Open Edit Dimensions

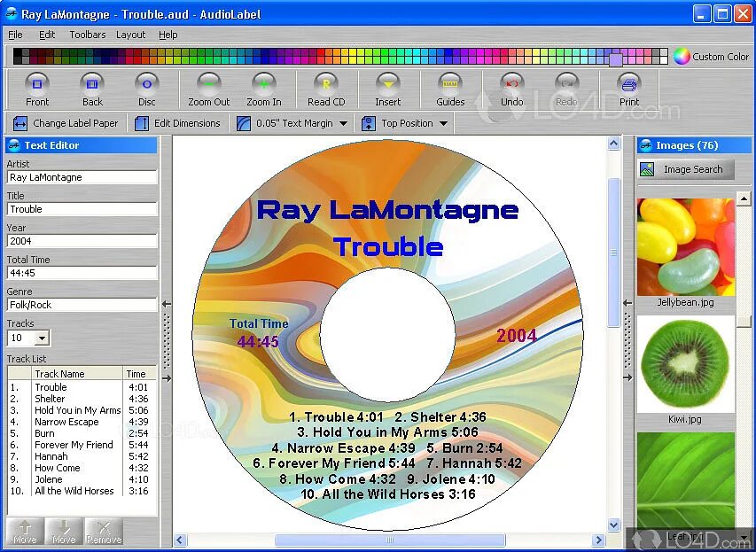tap(177, 123)
